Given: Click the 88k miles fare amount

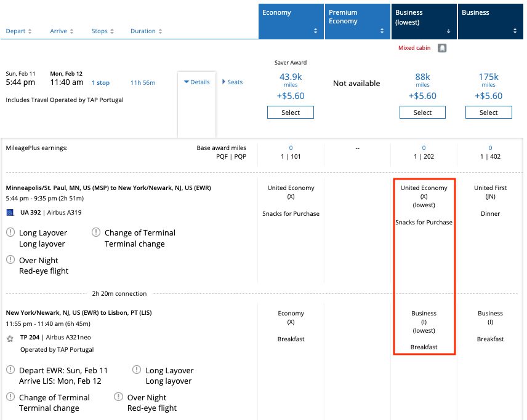Looking at the screenshot, I should pyautogui.click(x=422, y=77).
